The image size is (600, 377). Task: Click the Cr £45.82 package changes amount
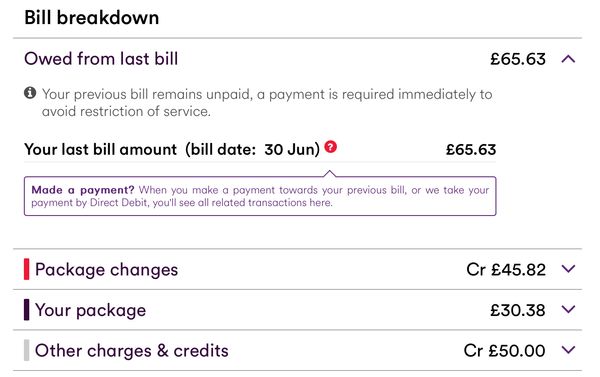[506, 269]
